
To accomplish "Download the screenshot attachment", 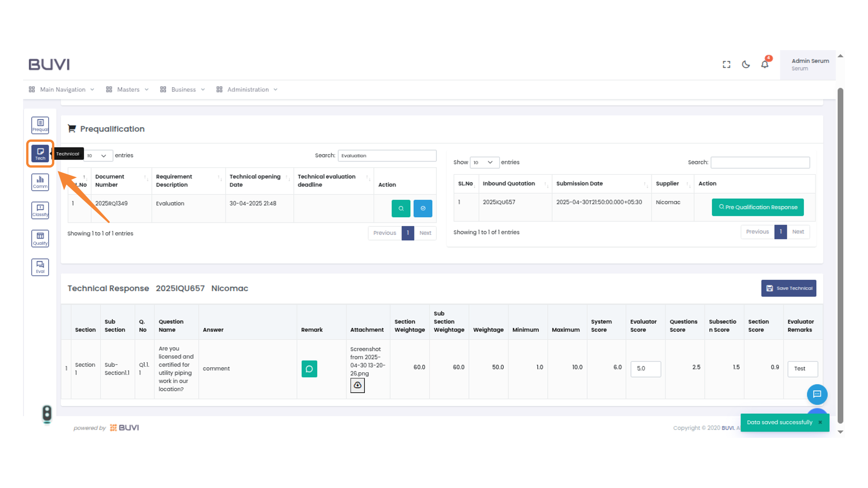I will pos(358,385).
